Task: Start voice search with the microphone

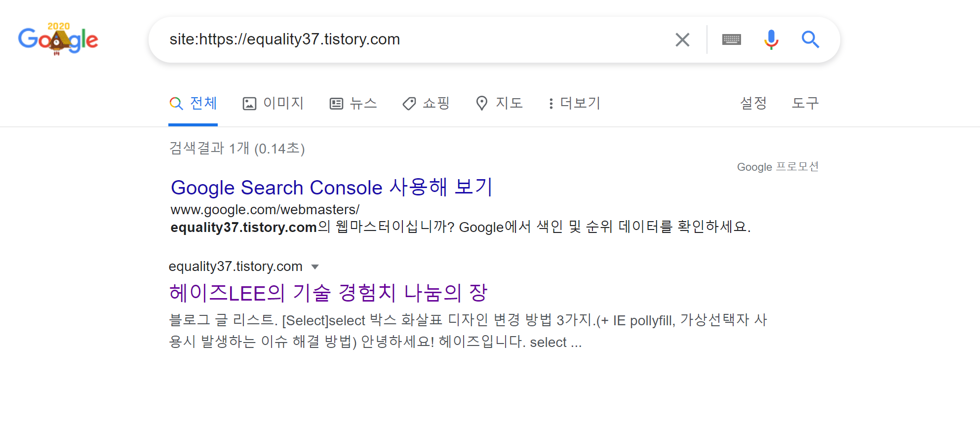Action: point(771,39)
